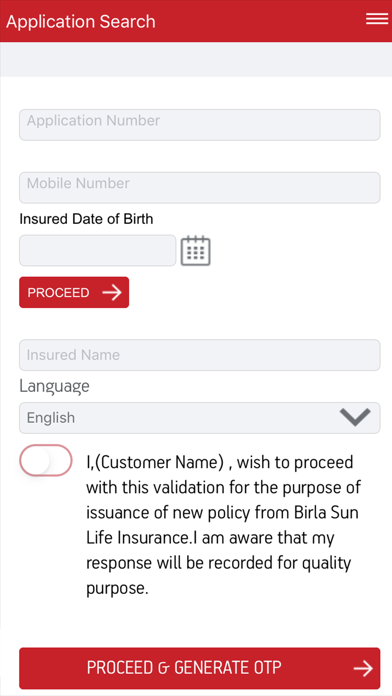Click PROCEED & GENERATE OTP button text
This screenshot has height=696, width=392.
[184, 668]
